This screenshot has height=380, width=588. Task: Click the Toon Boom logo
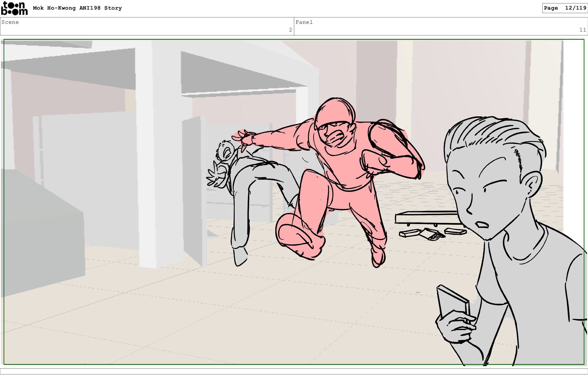[14, 8]
